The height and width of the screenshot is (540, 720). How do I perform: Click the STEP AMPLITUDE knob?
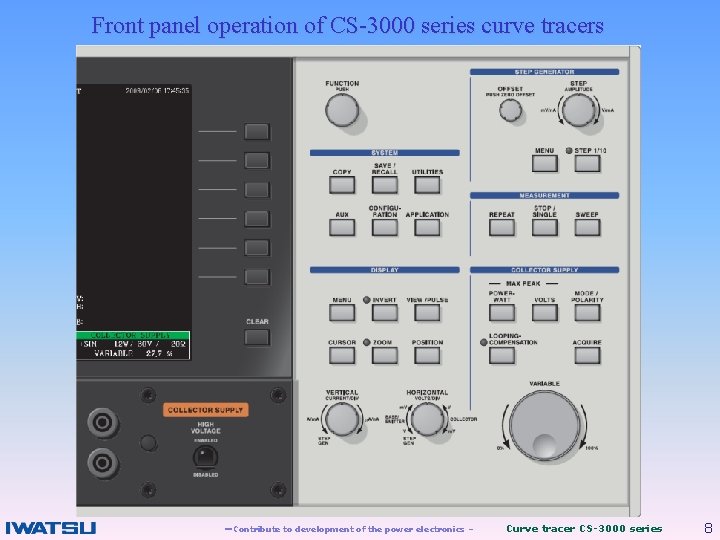click(x=579, y=110)
